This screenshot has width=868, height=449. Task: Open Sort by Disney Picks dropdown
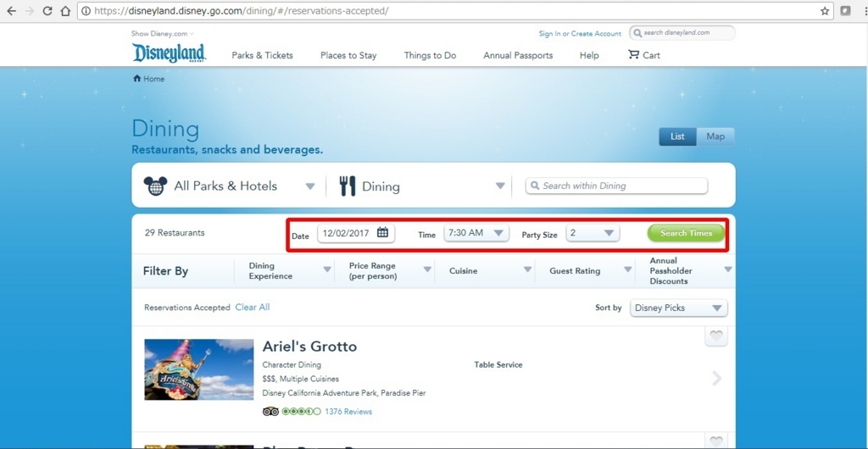[x=679, y=308]
